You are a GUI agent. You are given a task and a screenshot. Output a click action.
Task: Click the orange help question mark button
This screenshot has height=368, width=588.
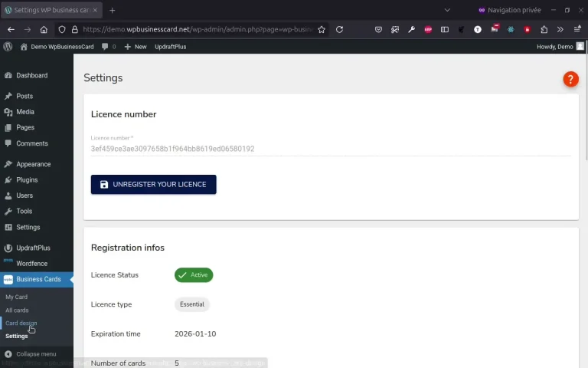(570, 79)
